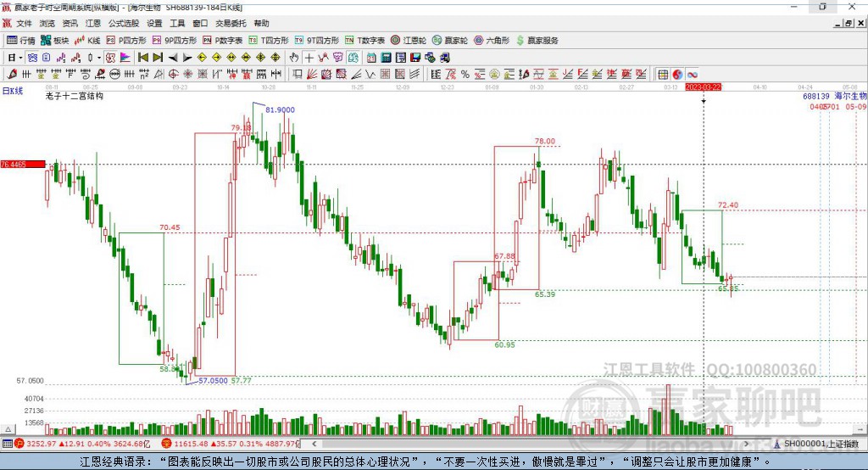Open the 板块 sector panel
The height and width of the screenshot is (470, 868).
(x=55, y=41)
